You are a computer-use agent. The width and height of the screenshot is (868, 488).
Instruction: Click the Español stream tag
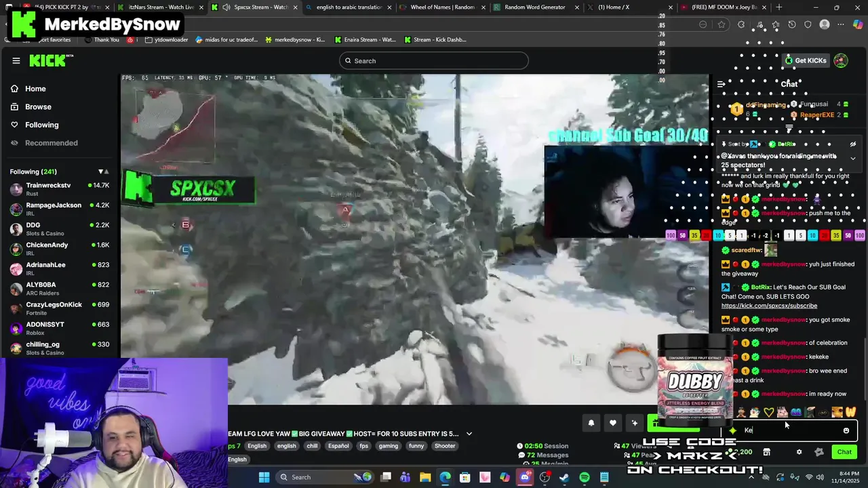click(x=338, y=446)
